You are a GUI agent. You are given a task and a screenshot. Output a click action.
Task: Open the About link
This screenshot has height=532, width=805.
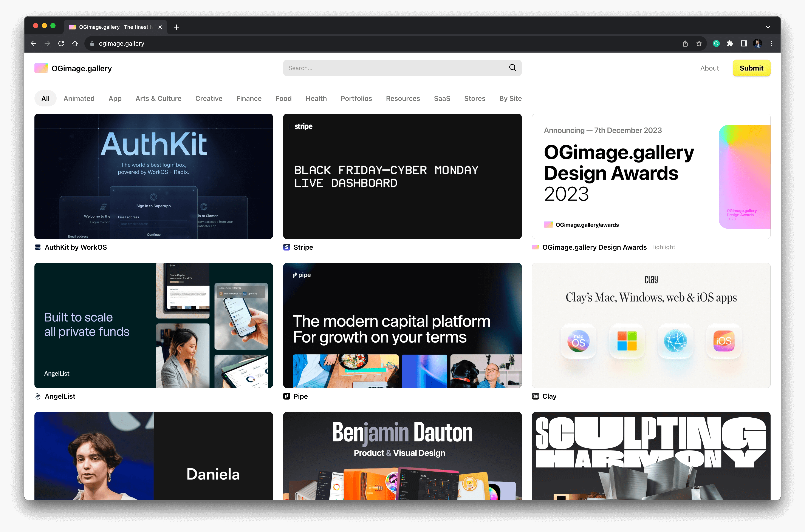click(709, 68)
